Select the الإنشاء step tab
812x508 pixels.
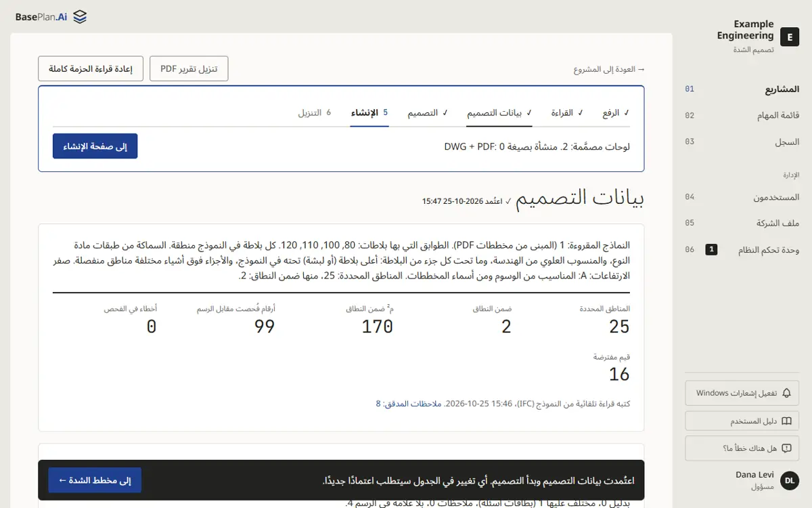(369, 113)
